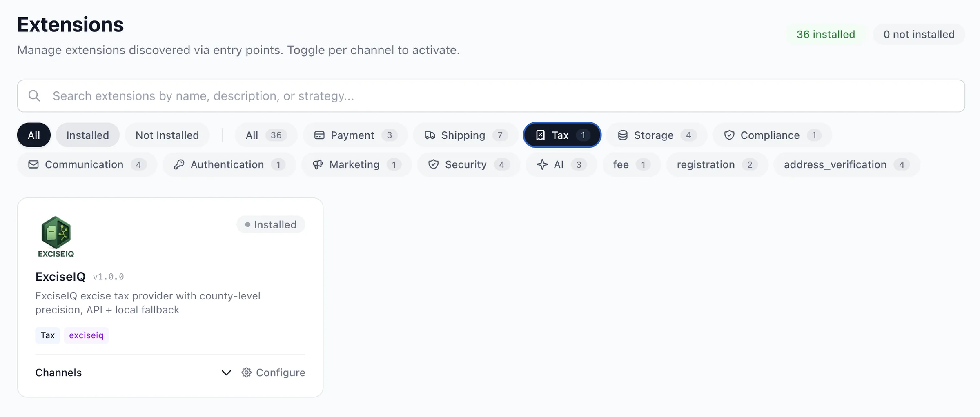Select the Shipping truck icon filter
980x417 pixels.
pos(430,135)
